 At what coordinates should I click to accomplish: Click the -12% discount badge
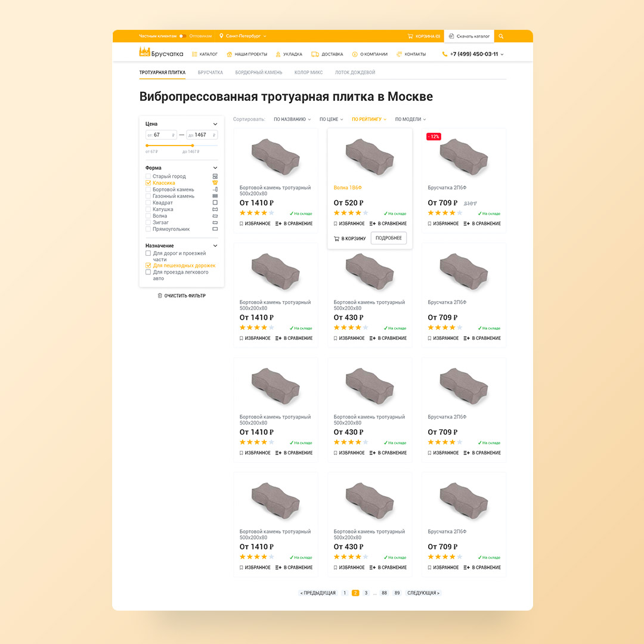tap(434, 137)
